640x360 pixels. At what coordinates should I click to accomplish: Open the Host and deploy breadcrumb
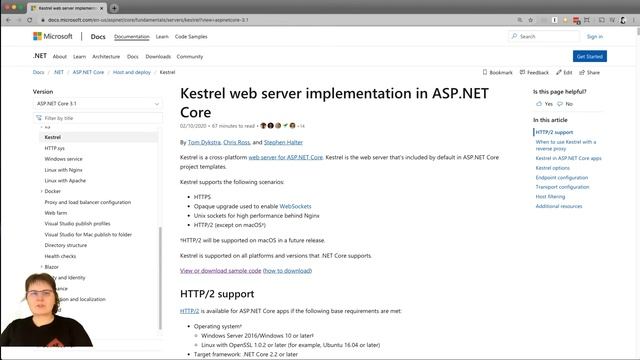tap(132, 72)
